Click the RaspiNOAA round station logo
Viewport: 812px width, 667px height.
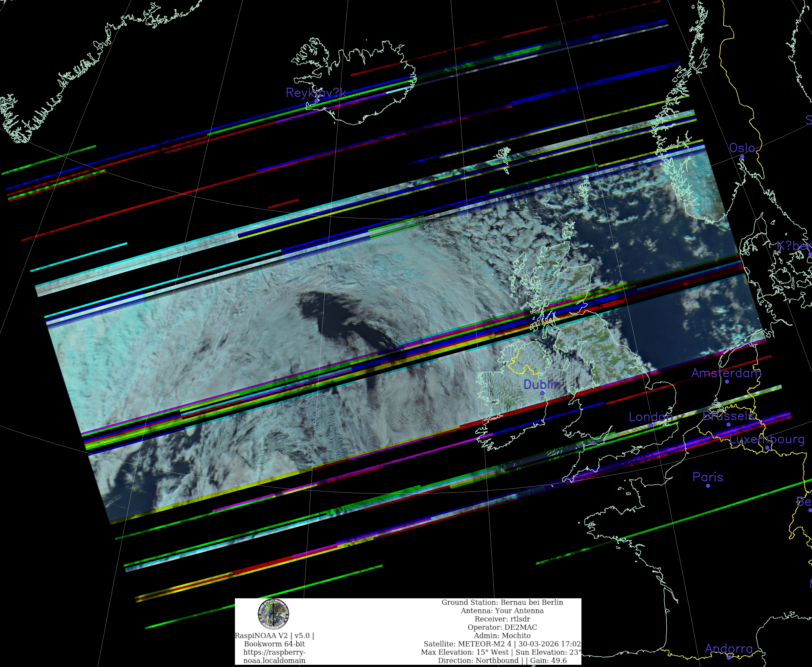[x=273, y=614]
